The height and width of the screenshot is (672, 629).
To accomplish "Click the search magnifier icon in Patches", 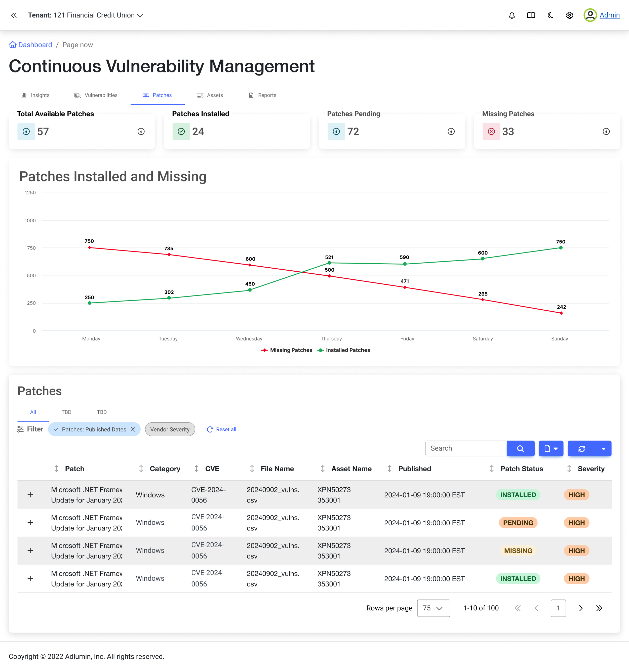I will click(521, 448).
